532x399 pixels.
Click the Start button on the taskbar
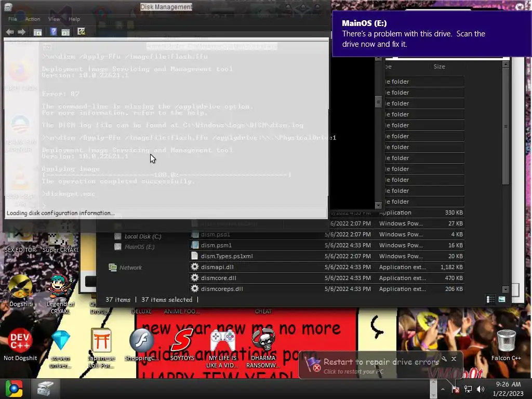pyautogui.click(x=14, y=389)
